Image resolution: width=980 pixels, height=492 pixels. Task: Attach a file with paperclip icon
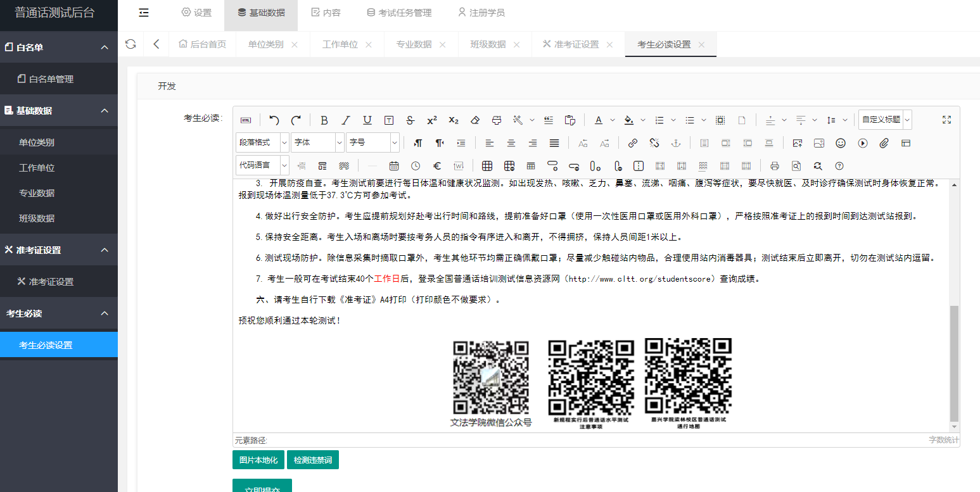(x=884, y=143)
